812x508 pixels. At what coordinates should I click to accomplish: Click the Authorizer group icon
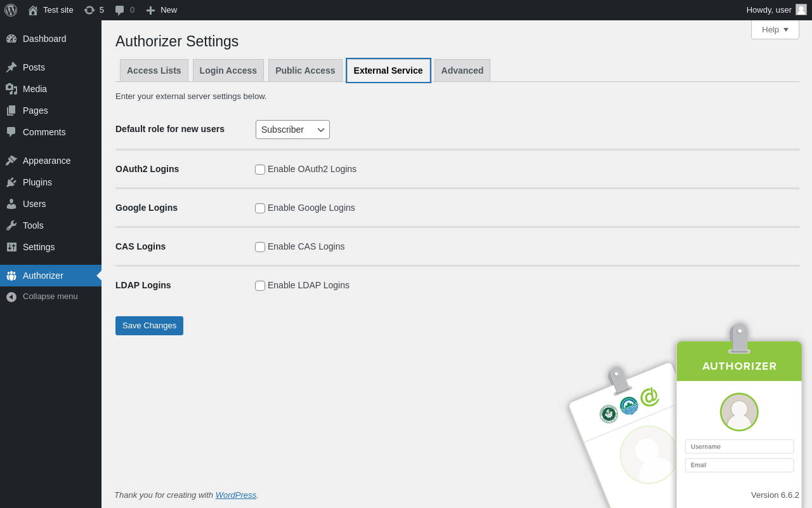click(11, 276)
